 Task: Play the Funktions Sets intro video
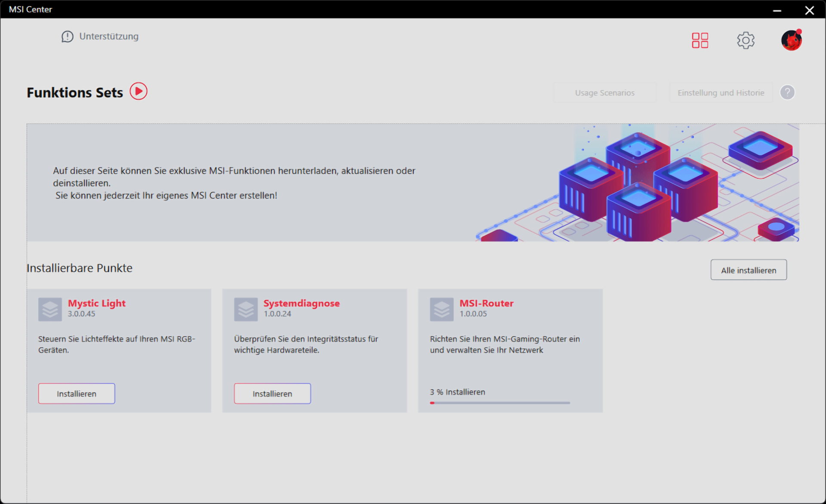click(139, 91)
